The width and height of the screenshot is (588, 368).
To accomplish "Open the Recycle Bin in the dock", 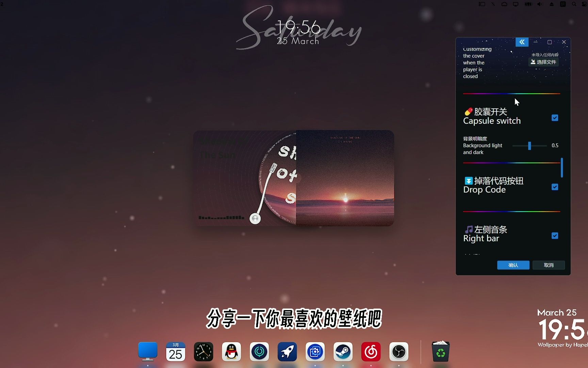I will point(441,351).
